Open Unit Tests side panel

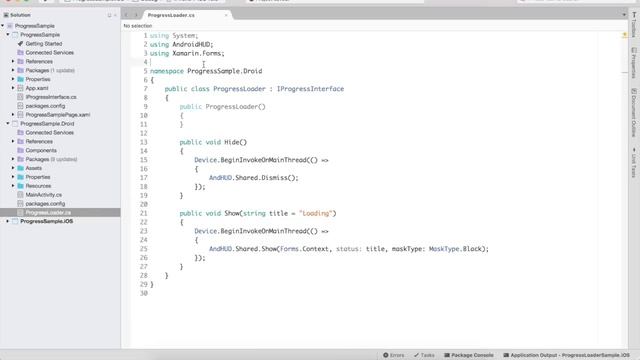coord(634,162)
